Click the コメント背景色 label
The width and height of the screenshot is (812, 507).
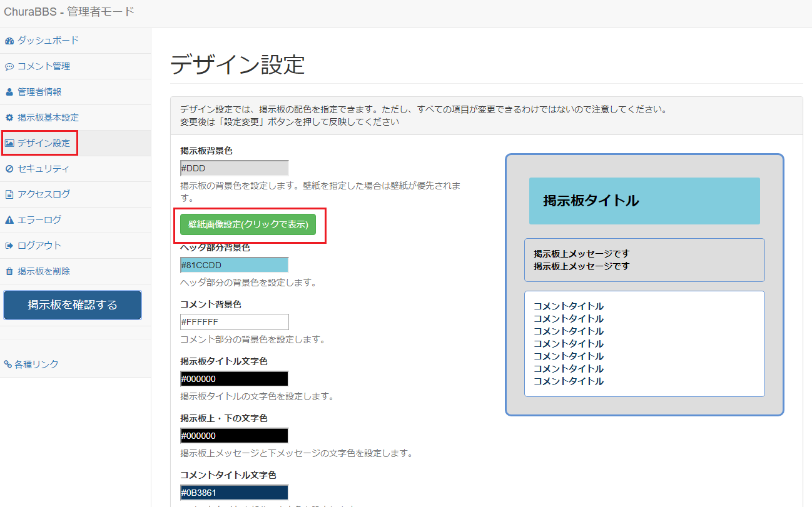(211, 304)
